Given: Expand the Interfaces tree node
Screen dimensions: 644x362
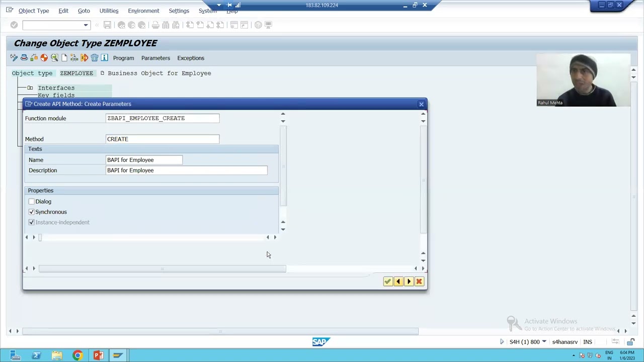Looking at the screenshot, I should 30,88.
